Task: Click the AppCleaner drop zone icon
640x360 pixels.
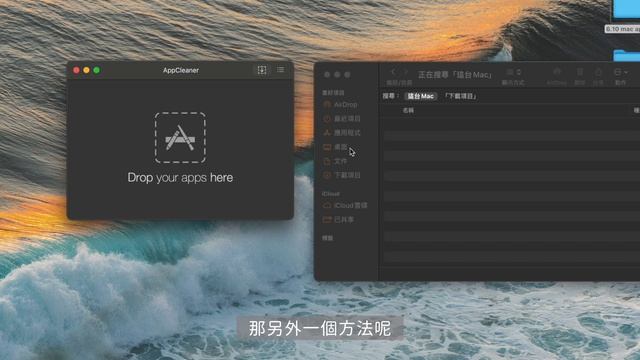Action: 180,138
